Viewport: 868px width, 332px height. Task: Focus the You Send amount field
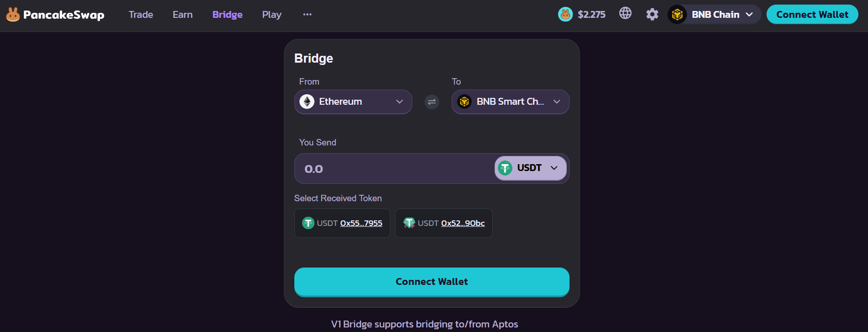pos(393,169)
